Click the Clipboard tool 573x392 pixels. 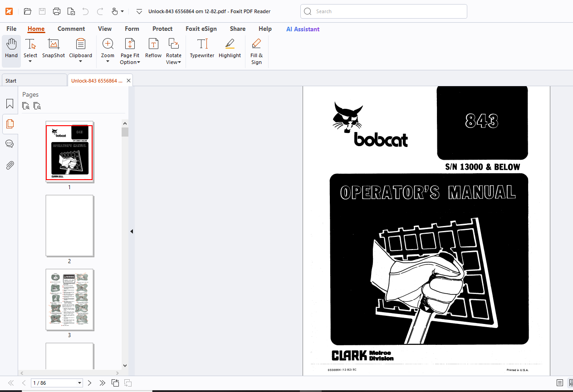click(x=80, y=48)
